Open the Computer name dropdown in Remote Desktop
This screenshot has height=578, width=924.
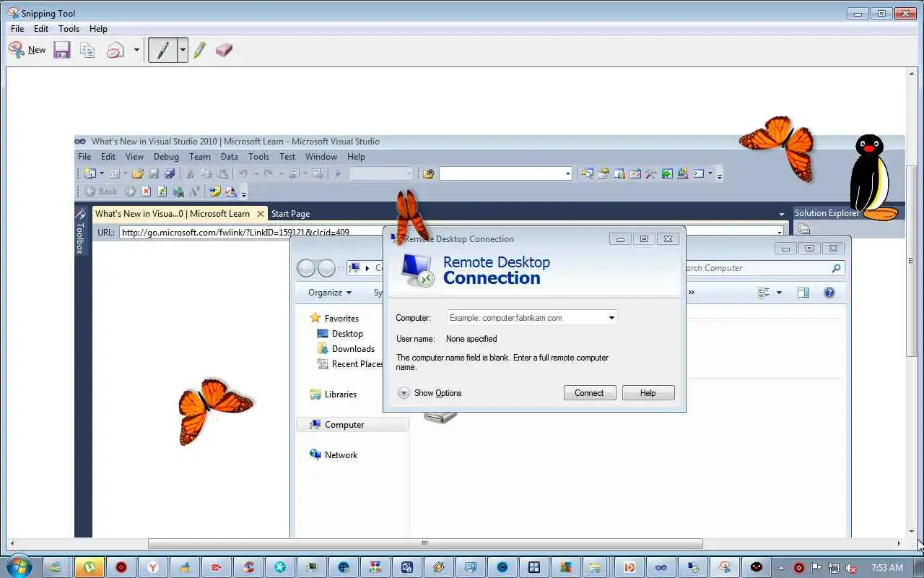coord(611,318)
